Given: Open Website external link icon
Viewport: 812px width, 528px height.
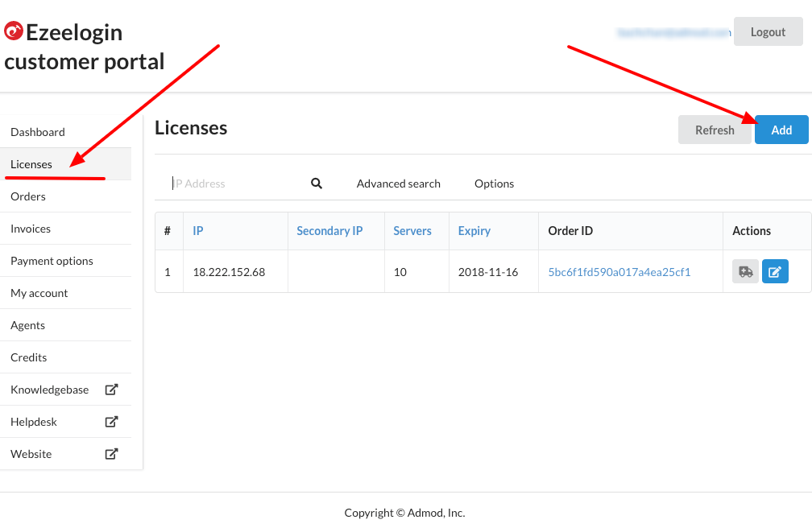Looking at the screenshot, I should [111, 454].
